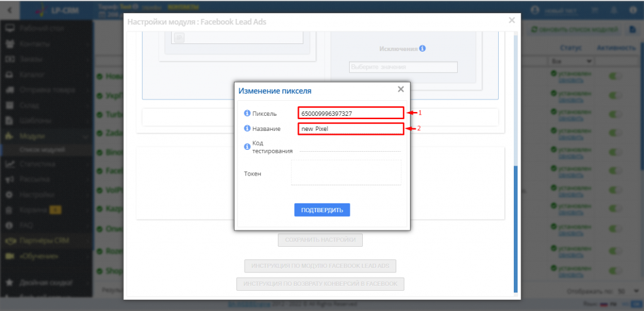
Task: Select Список модулей submenu item
Action: click(x=42, y=150)
